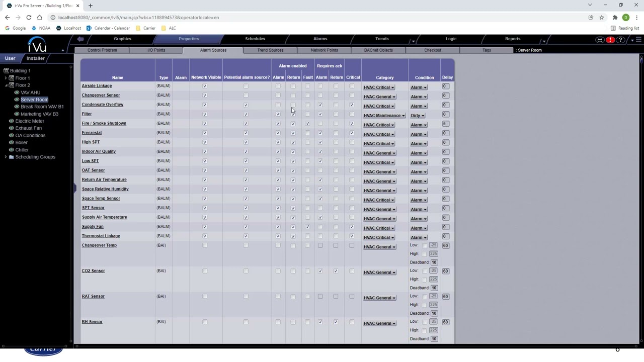Click the browser address bar
This screenshot has height=362, width=644.
coord(317,18)
